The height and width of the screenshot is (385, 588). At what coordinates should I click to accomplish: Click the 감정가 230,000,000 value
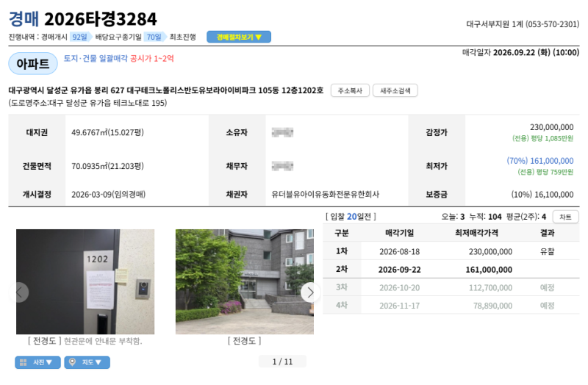[x=552, y=127]
